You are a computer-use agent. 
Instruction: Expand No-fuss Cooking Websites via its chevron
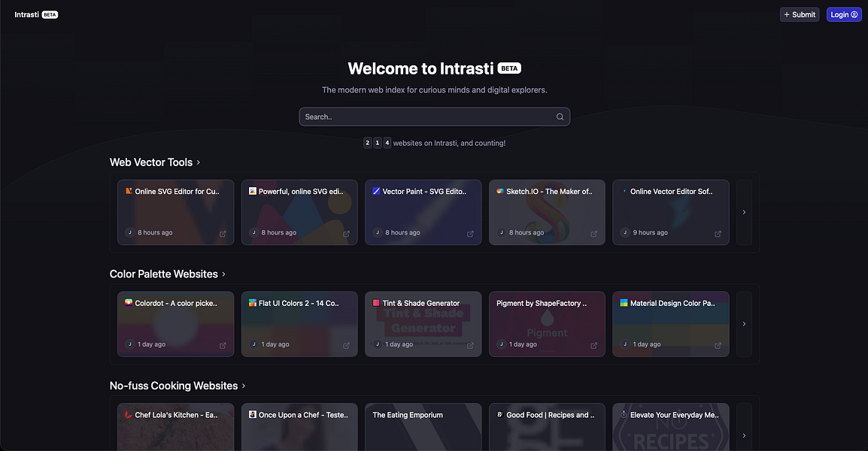[244, 386]
